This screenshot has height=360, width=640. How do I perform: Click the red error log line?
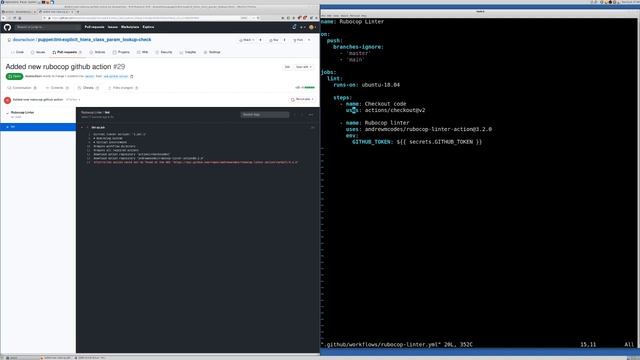coord(195,162)
